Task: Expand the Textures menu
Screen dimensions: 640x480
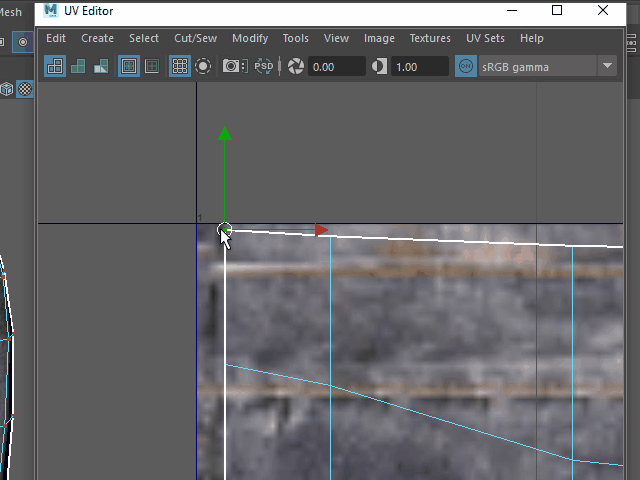Action: coord(430,38)
